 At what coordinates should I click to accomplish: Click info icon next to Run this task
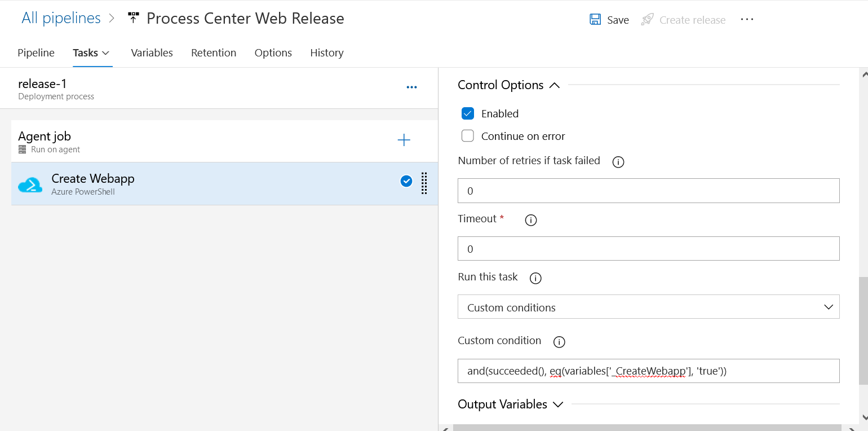pyautogui.click(x=535, y=278)
